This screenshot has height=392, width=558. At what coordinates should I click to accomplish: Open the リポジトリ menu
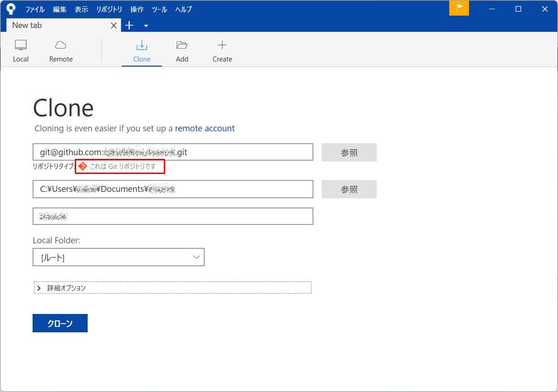(109, 9)
